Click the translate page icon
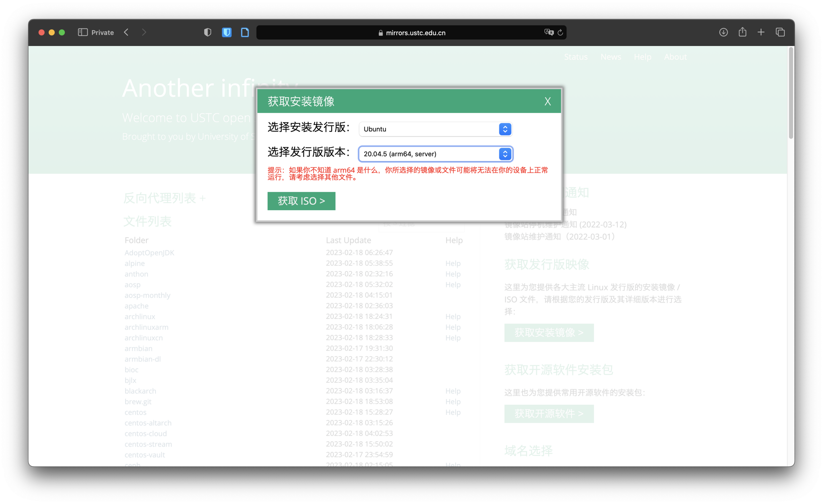The width and height of the screenshot is (823, 504). 549,32
